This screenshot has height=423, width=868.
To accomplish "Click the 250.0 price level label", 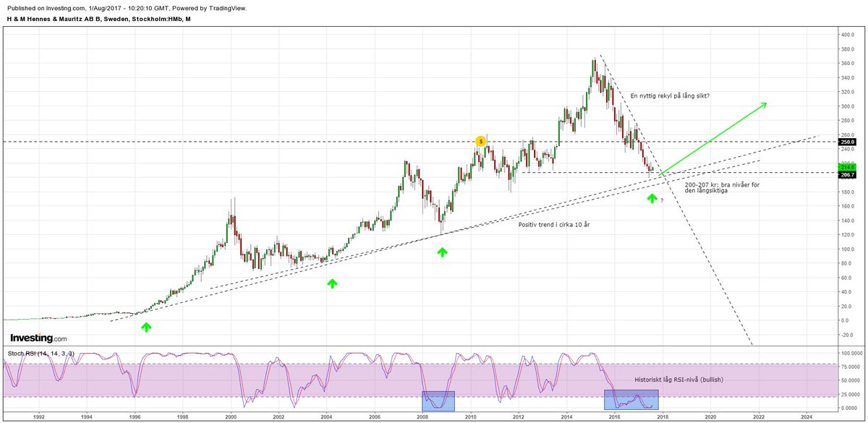I will click(x=848, y=142).
